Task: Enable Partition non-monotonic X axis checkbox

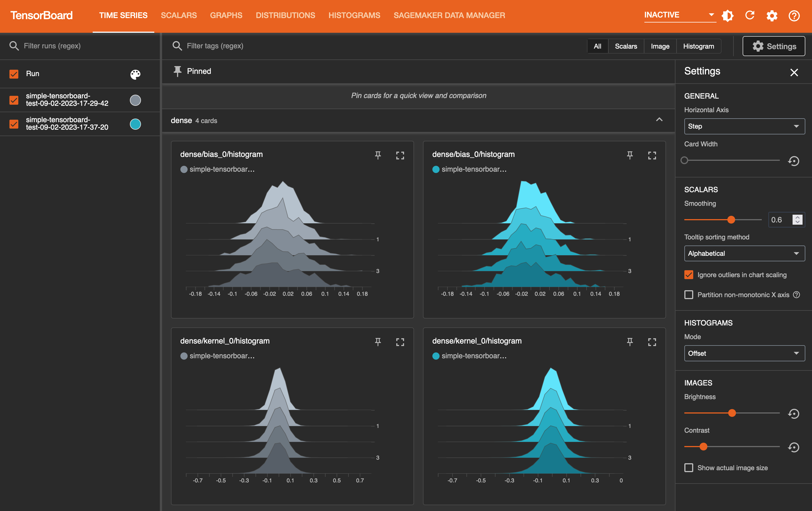Action: click(689, 294)
